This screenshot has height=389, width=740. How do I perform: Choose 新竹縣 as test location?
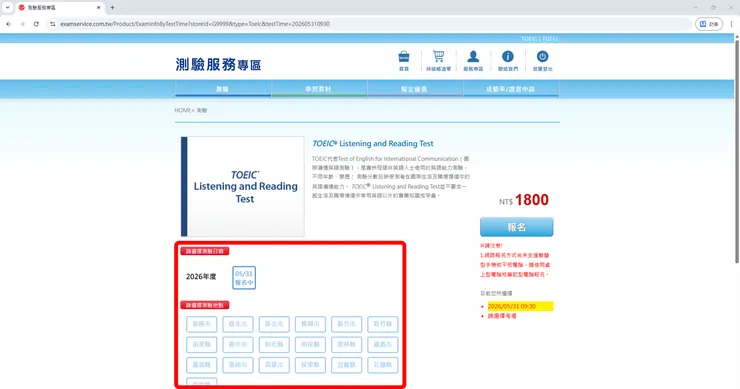383,324
